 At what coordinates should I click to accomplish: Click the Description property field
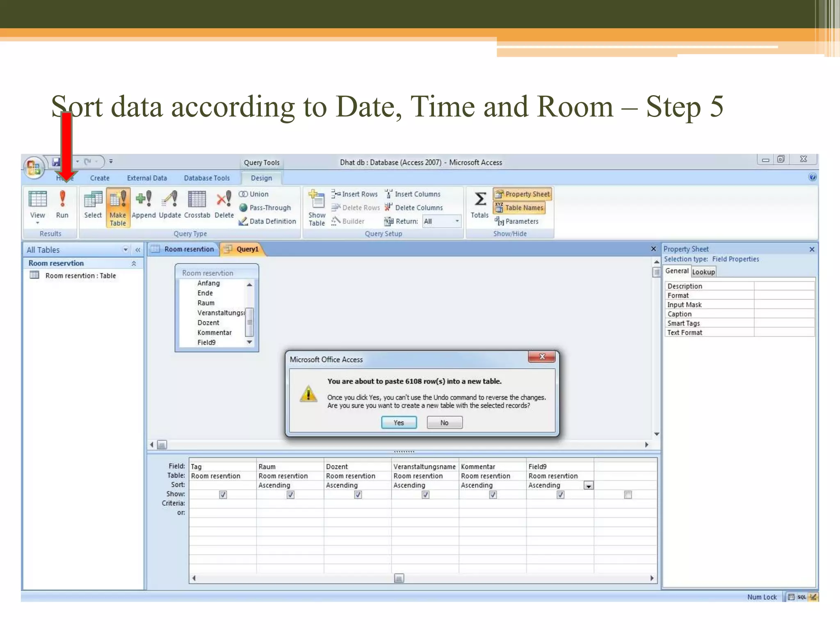tap(784, 286)
